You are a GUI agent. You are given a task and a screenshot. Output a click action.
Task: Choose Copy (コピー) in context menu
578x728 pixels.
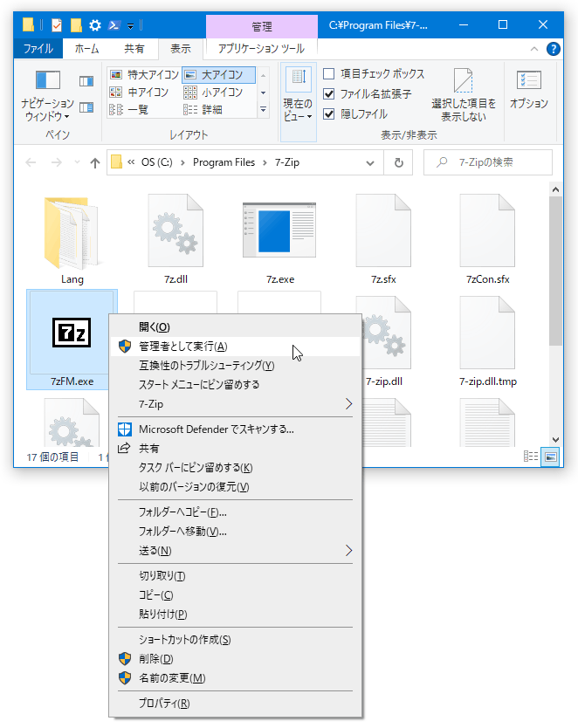pyautogui.click(x=235, y=595)
